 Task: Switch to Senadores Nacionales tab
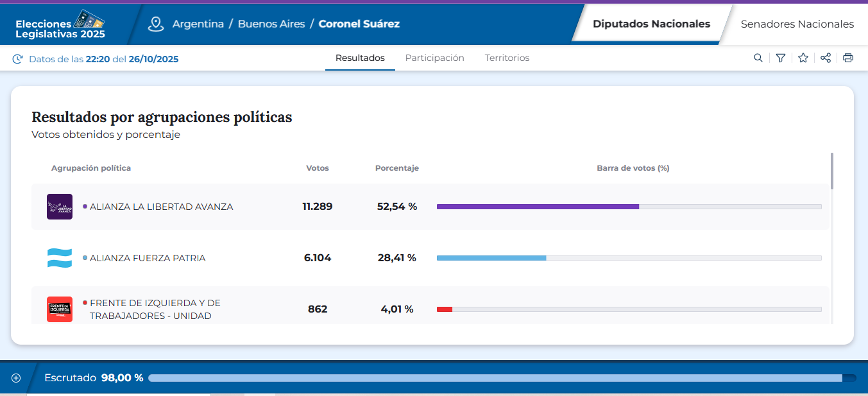797,24
